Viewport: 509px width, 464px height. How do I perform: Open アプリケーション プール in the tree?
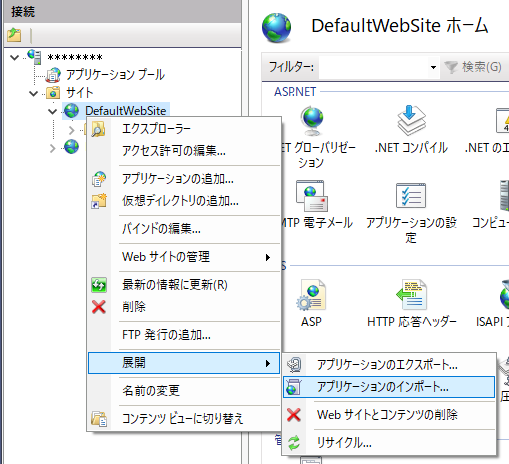pyautogui.click(x=115, y=75)
